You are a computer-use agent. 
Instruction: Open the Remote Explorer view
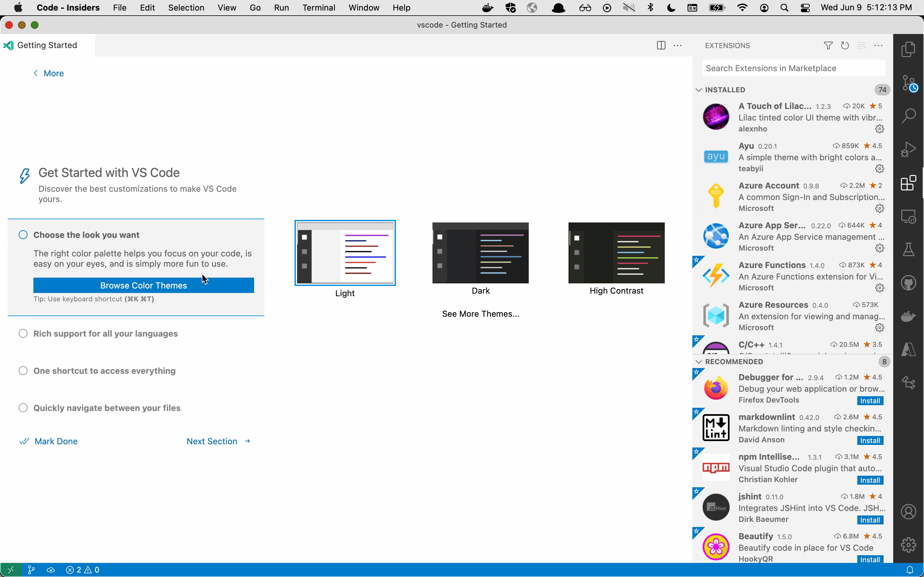point(908,217)
